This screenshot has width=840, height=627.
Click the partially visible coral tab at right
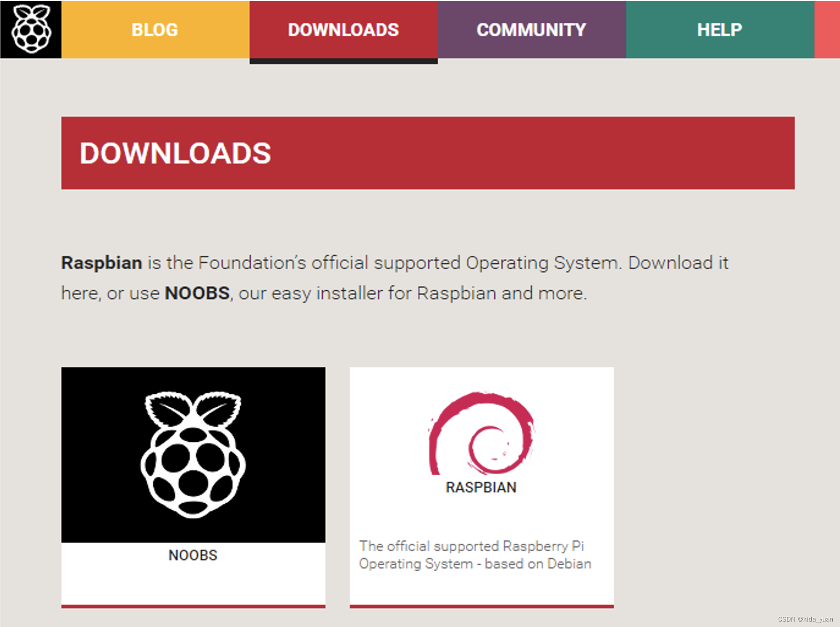tap(827, 30)
